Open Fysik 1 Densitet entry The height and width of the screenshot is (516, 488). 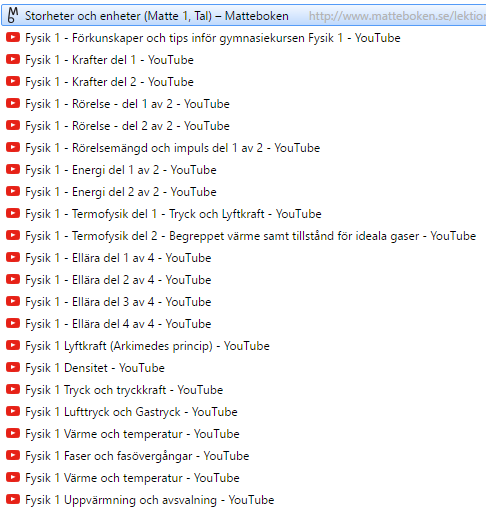click(x=95, y=368)
